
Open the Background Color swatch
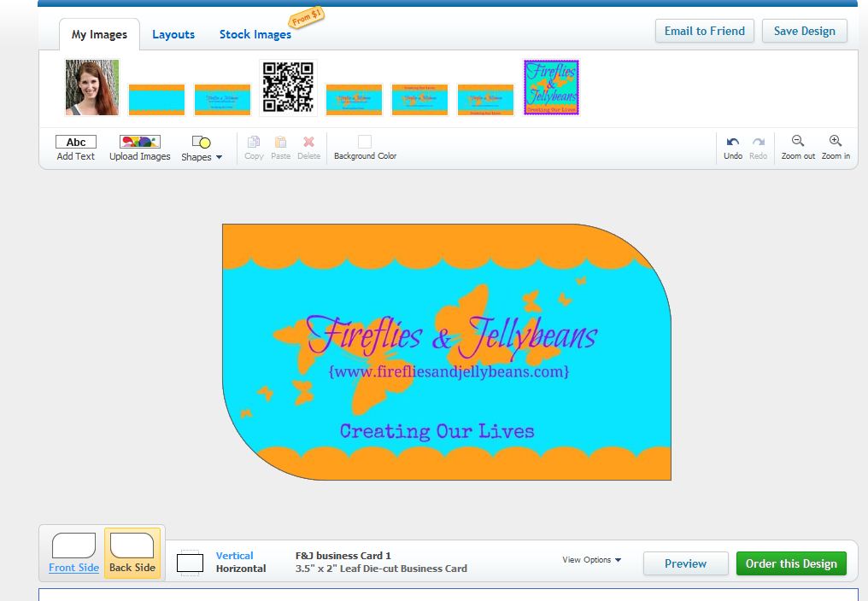coord(365,142)
